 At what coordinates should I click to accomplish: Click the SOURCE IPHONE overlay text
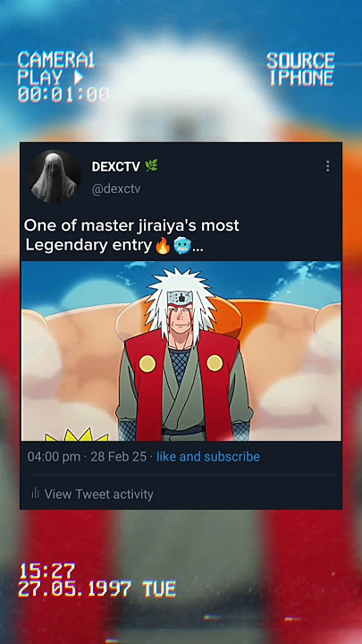click(x=300, y=69)
